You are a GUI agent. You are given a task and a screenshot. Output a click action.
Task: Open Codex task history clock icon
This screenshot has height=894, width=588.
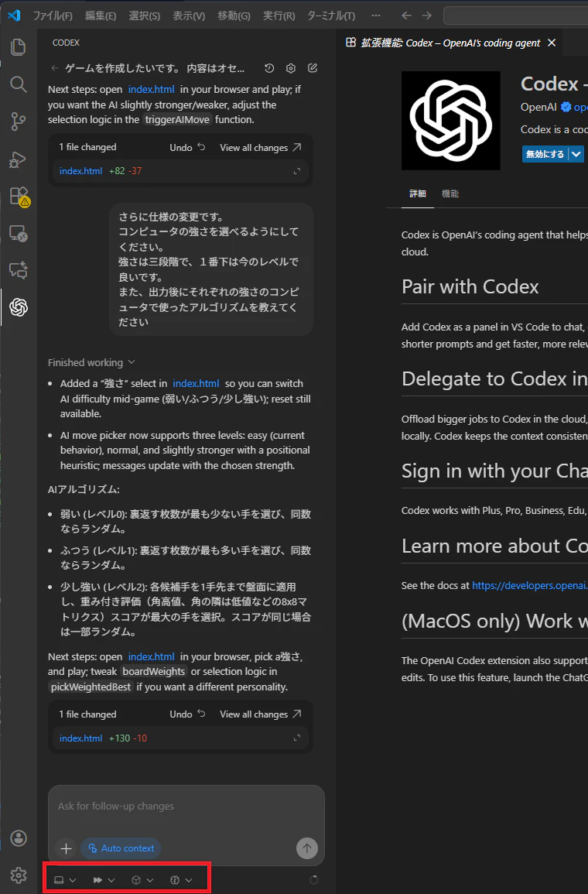coord(269,68)
